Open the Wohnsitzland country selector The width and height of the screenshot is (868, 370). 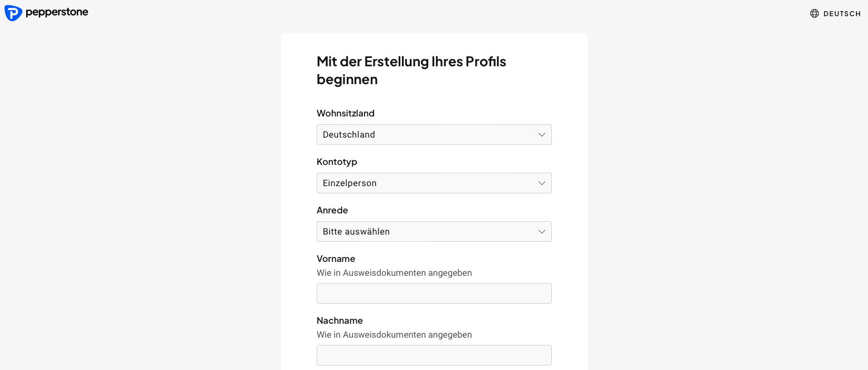434,134
